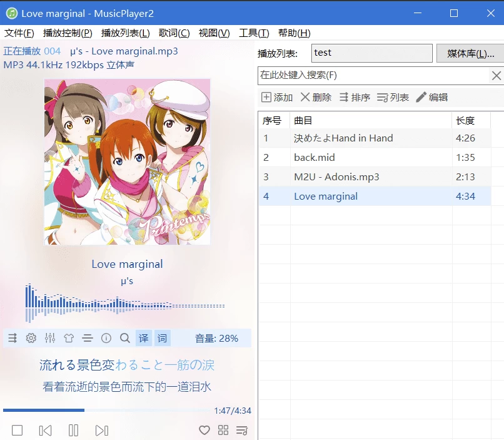Click the play-order icon in the lyrics toolbar
The height and width of the screenshot is (440, 504).
click(x=13, y=338)
